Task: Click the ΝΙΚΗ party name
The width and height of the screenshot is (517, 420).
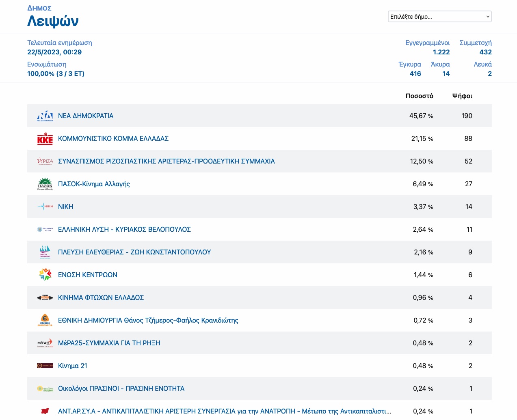Action: (66, 207)
